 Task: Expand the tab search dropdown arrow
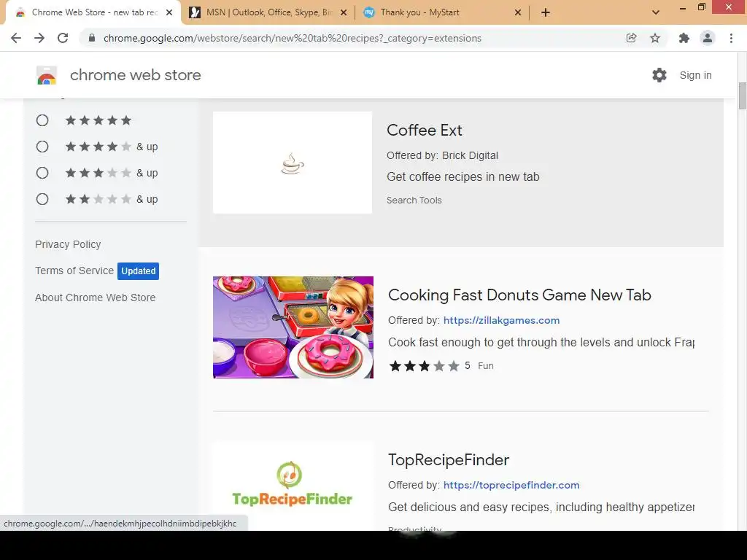click(x=656, y=12)
